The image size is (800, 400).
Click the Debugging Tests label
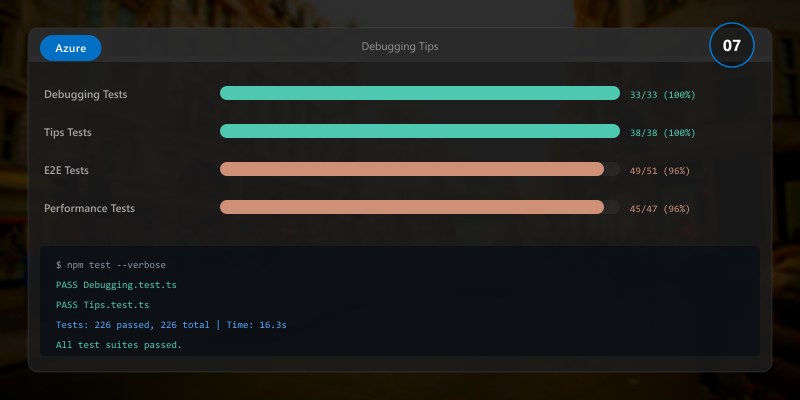tap(85, 94)
